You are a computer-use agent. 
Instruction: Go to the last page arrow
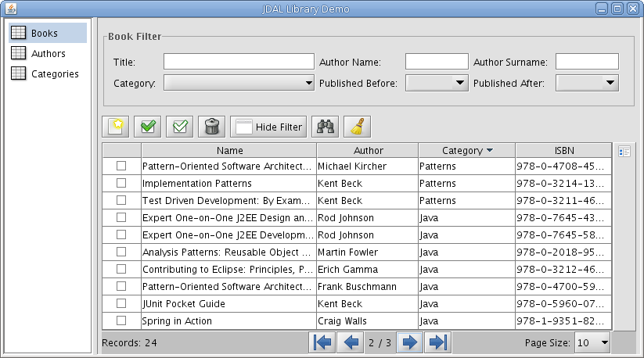pos(438,342)
